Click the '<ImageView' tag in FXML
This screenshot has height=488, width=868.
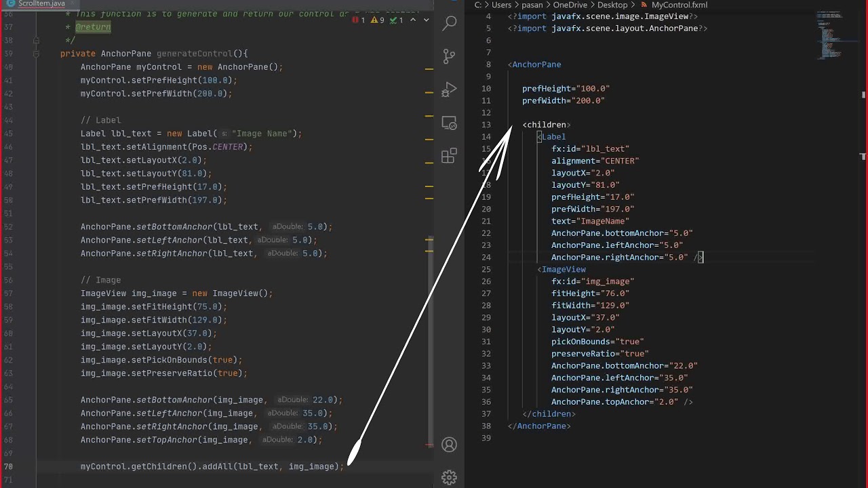pos(561,269)
